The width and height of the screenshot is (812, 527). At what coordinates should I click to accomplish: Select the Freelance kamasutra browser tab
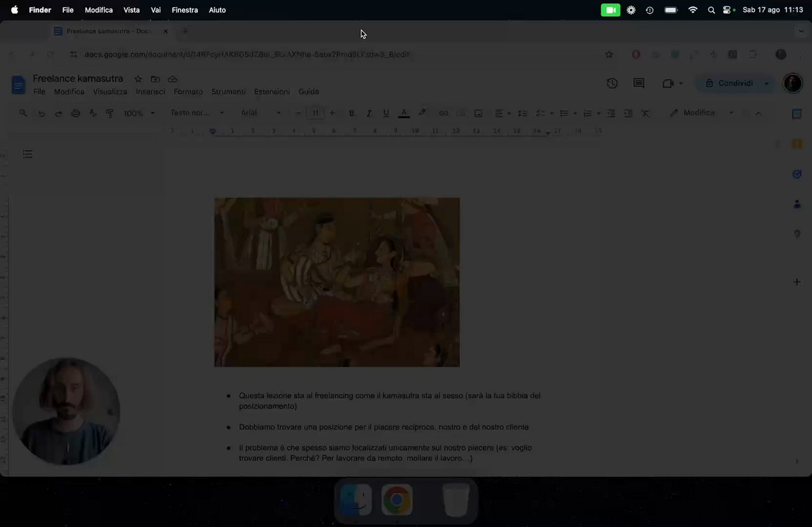coord(111,31)
